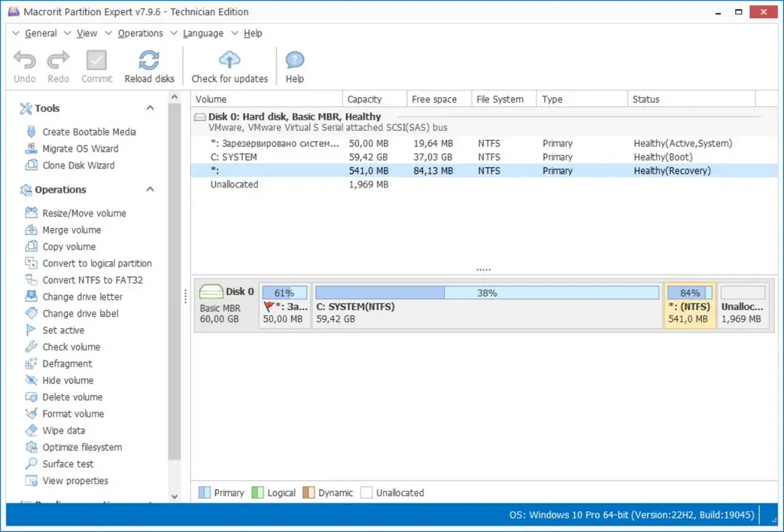
Task: Select the C: SYSTEM volume row
Action: (484, 157)
